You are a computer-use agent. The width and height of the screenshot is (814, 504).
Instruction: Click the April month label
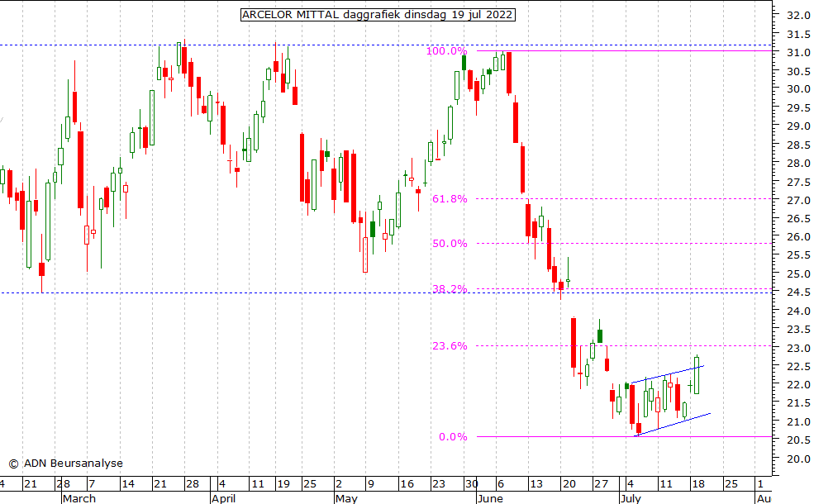[x=224, y=499]
